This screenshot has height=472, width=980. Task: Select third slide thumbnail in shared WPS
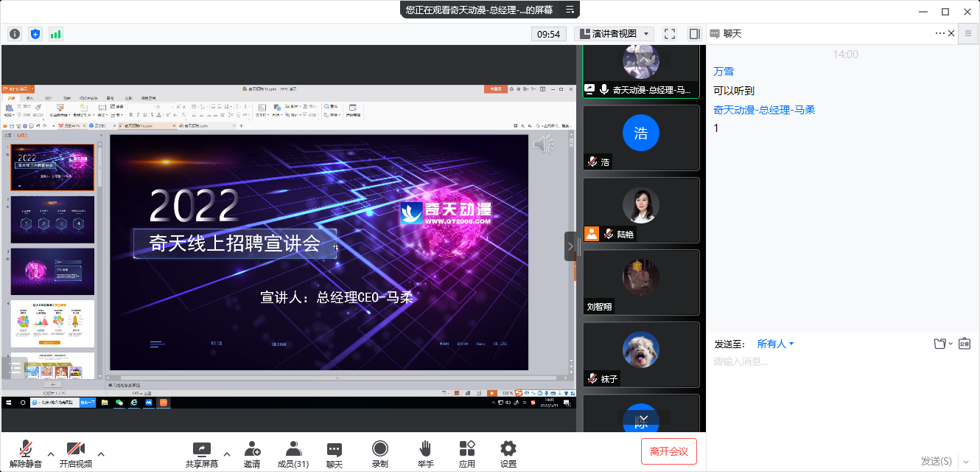pos(52,271)
